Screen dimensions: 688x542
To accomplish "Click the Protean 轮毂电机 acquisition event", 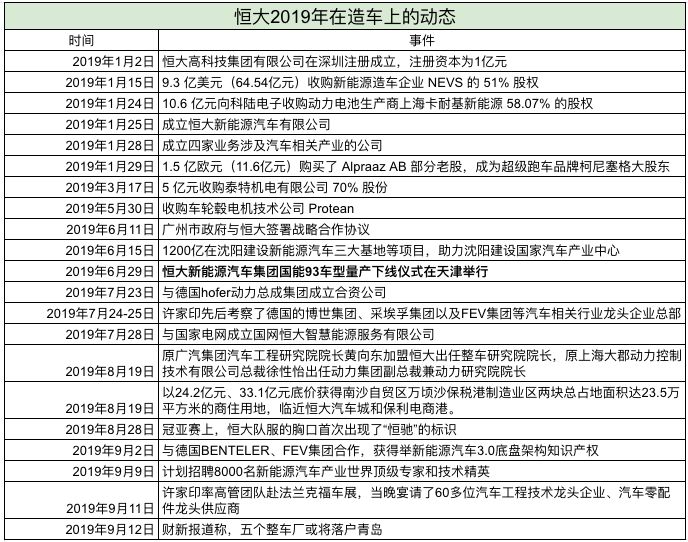I will coord(421,208).
